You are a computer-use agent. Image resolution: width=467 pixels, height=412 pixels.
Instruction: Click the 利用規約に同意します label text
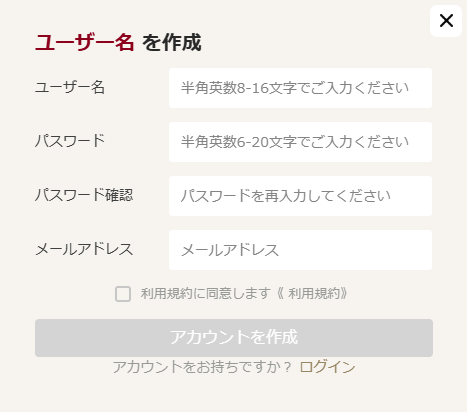coord(205,294)
